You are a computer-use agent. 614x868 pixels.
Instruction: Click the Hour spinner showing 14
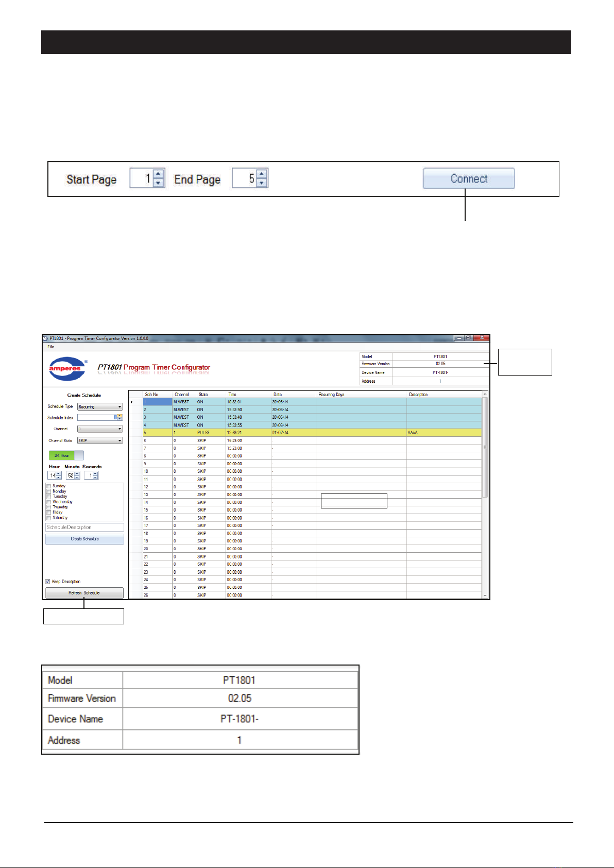[55, 475]
